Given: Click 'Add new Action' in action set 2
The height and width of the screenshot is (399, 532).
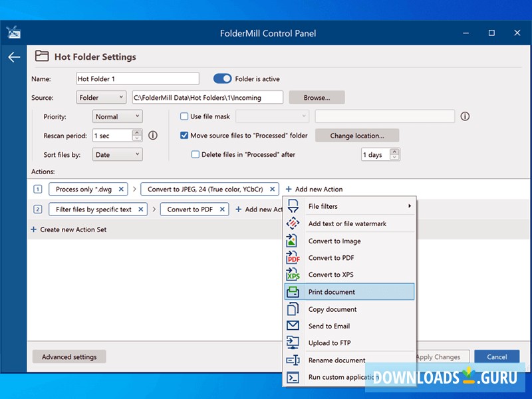Looking at the screenshot, I should coord(259,209).
